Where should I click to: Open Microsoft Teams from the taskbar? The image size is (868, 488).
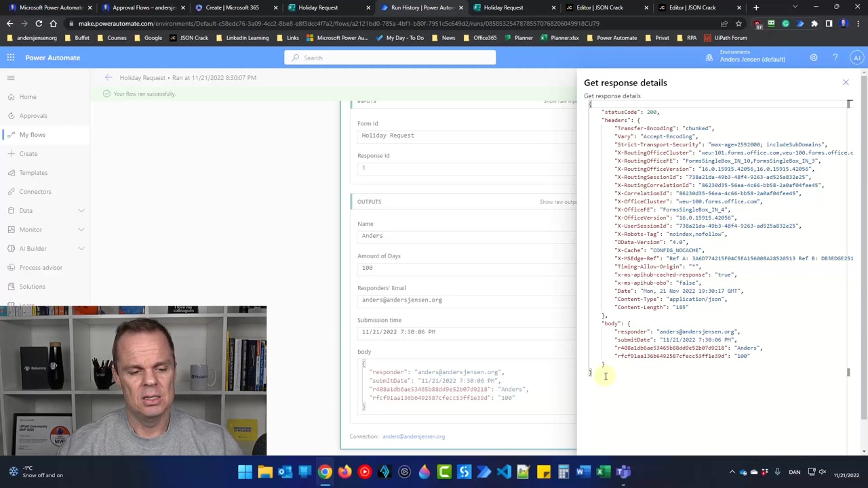(623, 472)
